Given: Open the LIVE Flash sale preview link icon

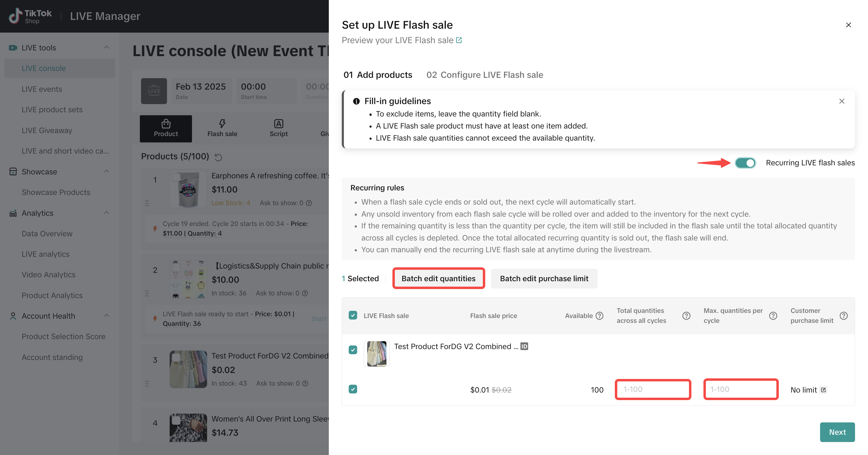Looking at the screenshot, I should 459,40.
